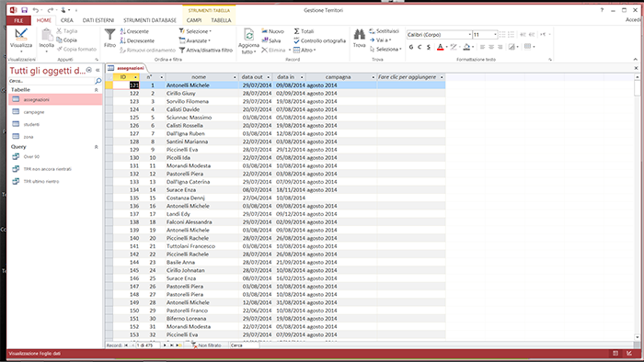This screenshot has width=644, height=362.
Task: Click the Sostituisci replace icon
Action: coord(372,31)
